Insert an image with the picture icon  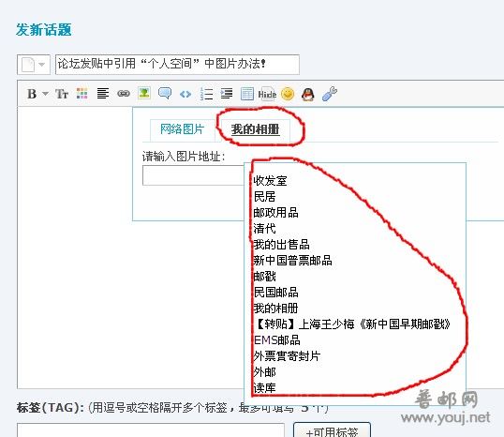point(144,94)
